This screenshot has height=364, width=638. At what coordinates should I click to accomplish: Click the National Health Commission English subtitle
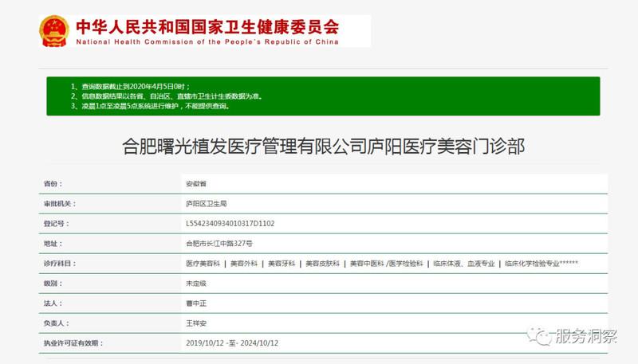tap(207, 41)
